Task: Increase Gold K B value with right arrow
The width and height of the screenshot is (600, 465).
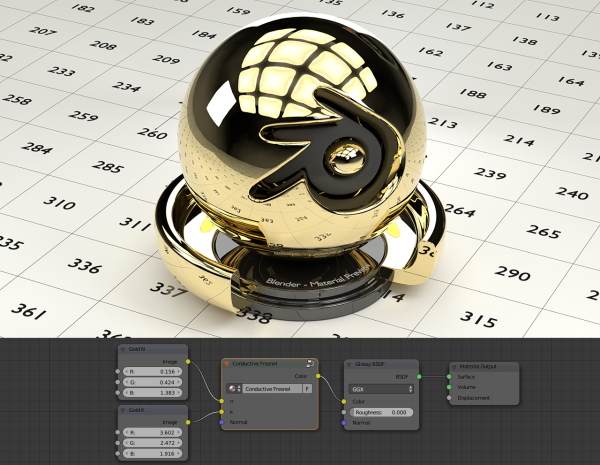Action: pos(179,454)
